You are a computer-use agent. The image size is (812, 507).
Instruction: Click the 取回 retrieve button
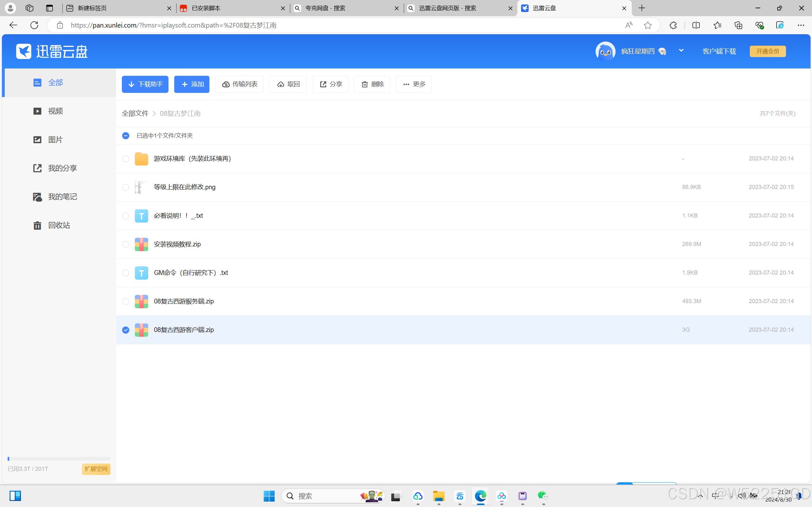[288, 84]
